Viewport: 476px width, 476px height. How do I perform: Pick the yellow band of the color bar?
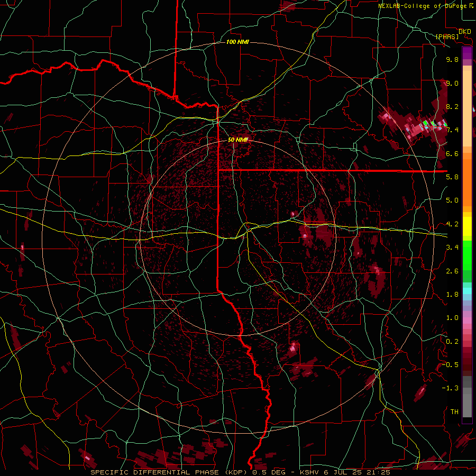point(467,226)
